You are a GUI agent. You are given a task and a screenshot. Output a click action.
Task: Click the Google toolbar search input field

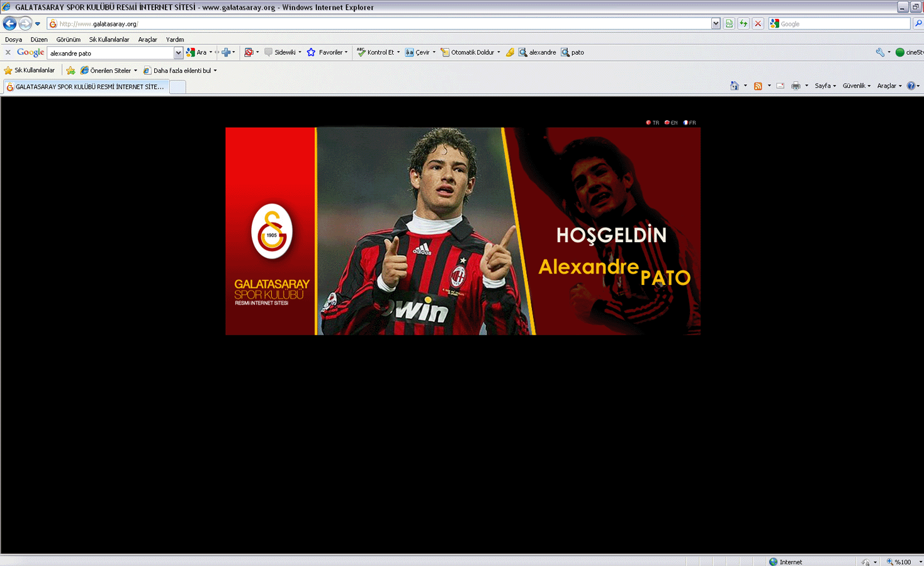pos(110,53)
